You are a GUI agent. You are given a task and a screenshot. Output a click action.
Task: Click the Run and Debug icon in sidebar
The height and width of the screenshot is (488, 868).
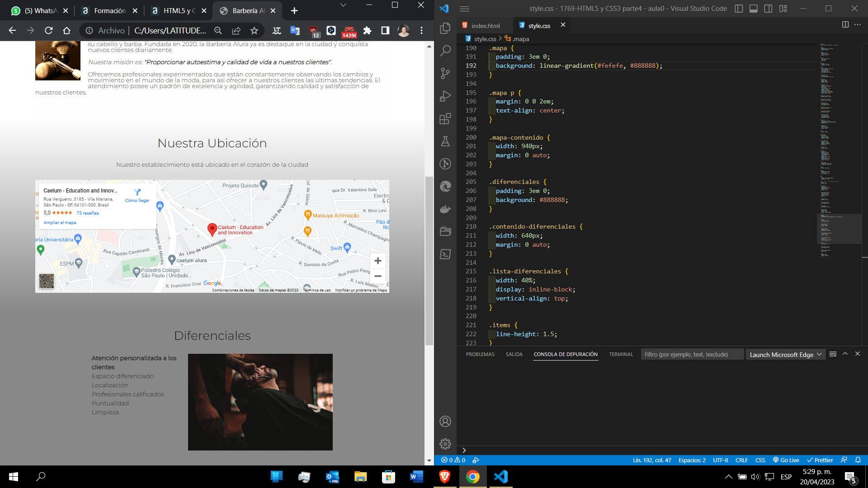coord(445,95)
